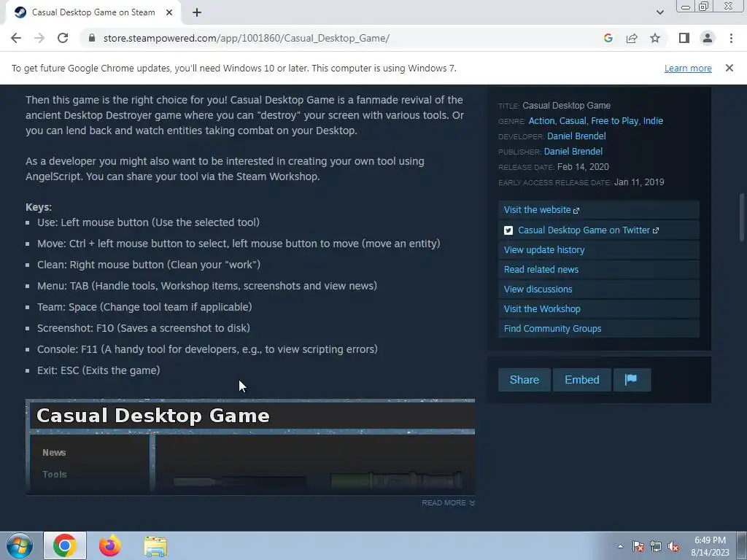Open a new browser tab

[197, 12]
